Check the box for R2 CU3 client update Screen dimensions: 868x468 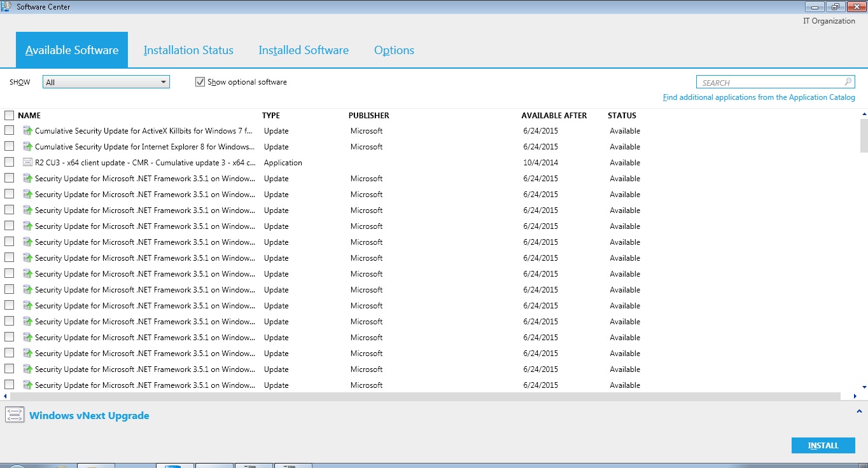(x=10, y=162)
